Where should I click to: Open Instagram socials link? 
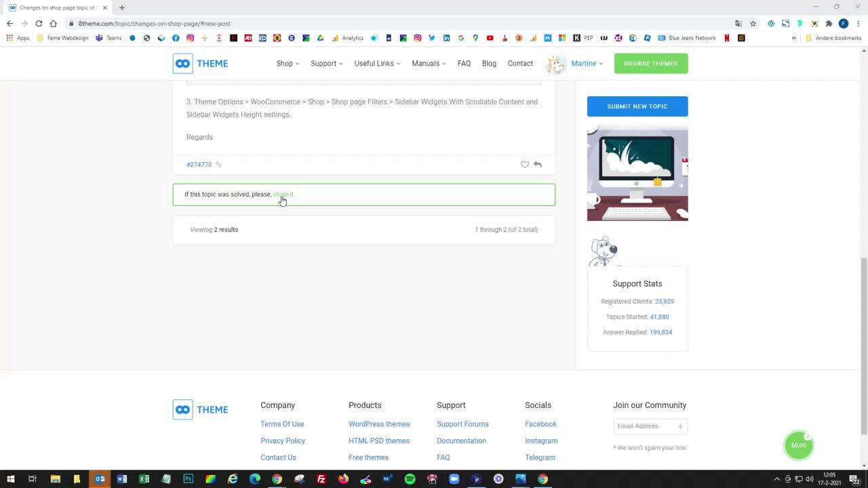click(x=541, y=441)
